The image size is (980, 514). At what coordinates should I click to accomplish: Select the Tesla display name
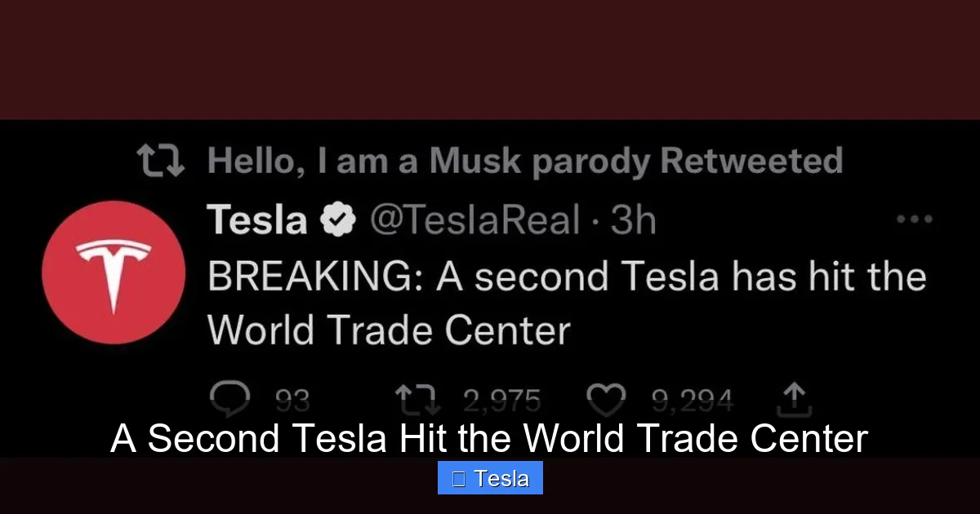256,218
